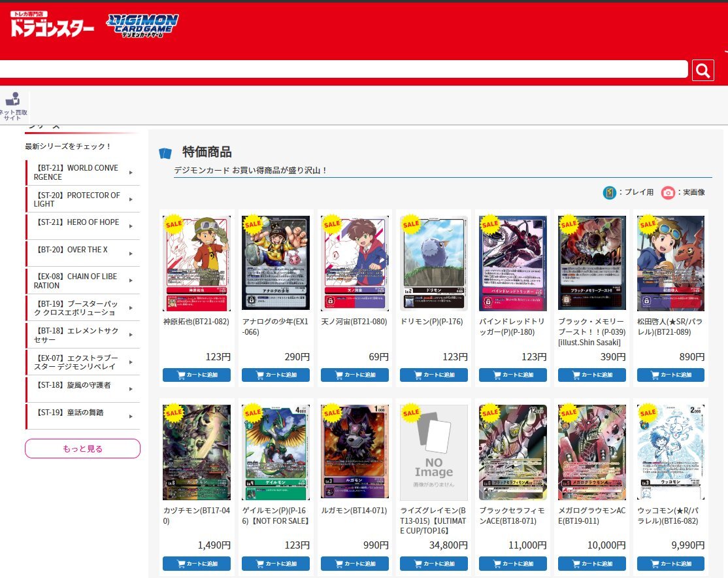This screenshot has height=578, width=728.
Task: Add ゲイルモン(P)(P-166) to cart
Action: click(x=276, y=564)
